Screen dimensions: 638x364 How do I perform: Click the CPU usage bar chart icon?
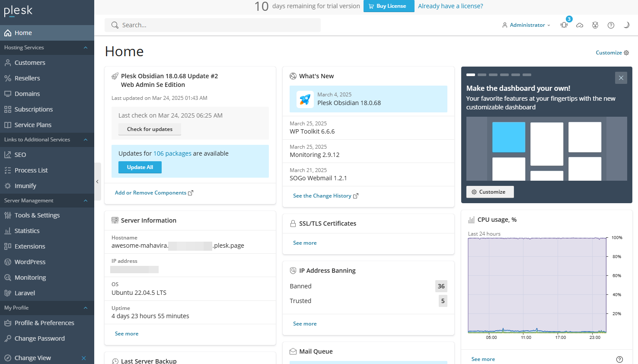coord(471,220)
